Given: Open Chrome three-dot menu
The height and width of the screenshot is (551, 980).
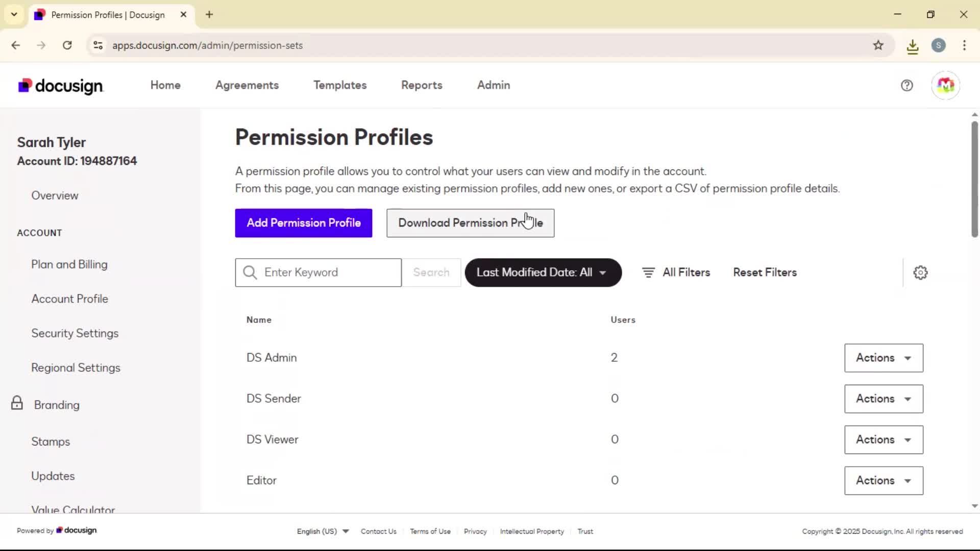Looking at the screenshot, I should pos(964,45).
